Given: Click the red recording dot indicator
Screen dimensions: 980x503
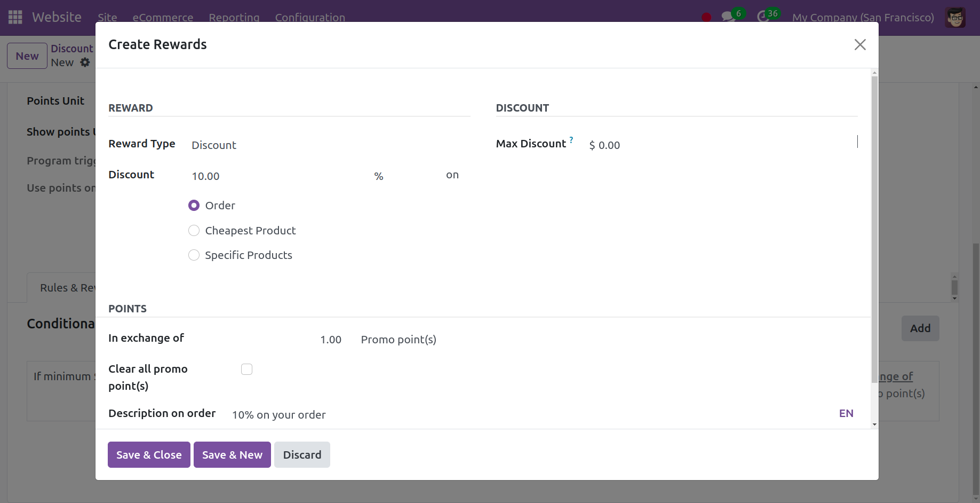Looking at the screenshot, I should (706, 17).
